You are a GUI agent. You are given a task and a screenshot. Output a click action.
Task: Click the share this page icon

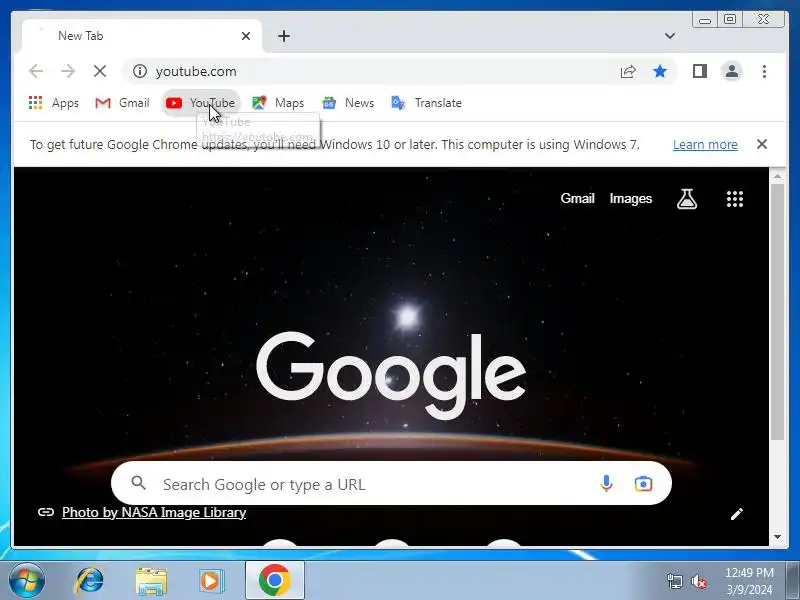point(628,71)
